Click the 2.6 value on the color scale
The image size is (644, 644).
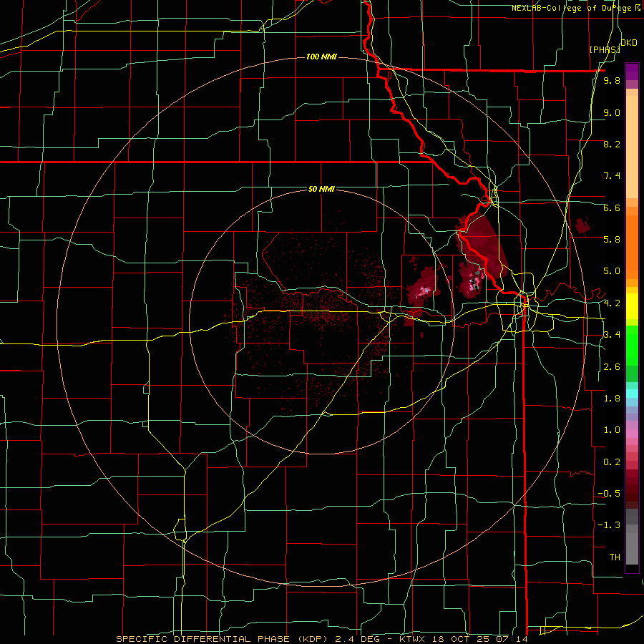(x=612, y=366)
